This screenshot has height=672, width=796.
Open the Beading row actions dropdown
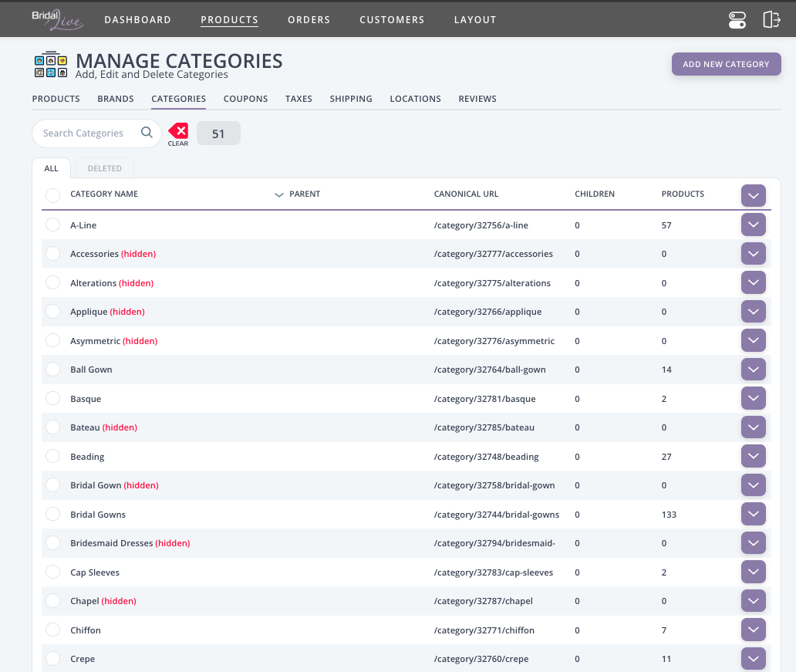click(754, 456)
